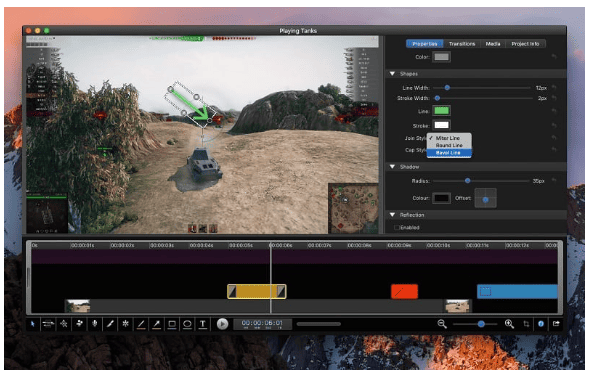The image size is (591, 374).
Task: Set the shadow Offset position pad
Action: [x=485, y=198]
